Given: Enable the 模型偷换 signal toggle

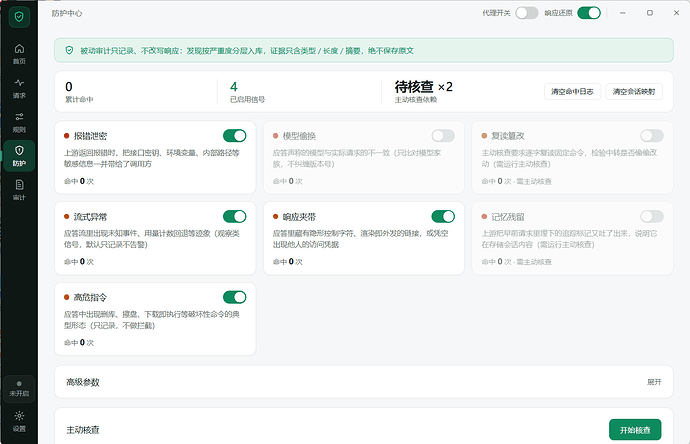Looking at the screenshot, I should pos(443,136).
